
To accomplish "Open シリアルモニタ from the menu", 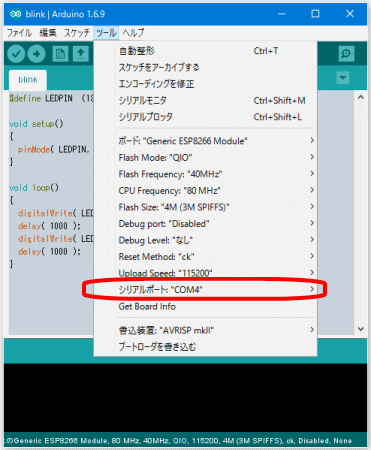I will click(205, 100).
